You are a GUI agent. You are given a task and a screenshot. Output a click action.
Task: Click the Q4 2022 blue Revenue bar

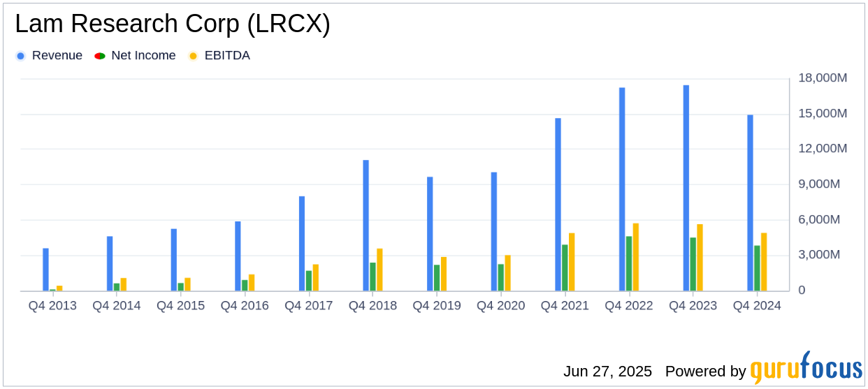[x=622, y=189]
